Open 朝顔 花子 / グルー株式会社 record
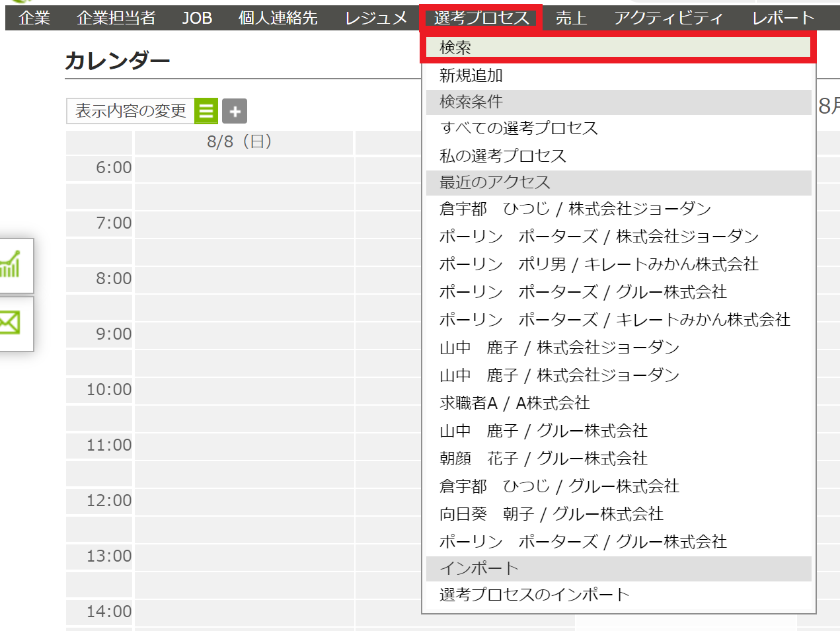 click(x=543, y=459)
